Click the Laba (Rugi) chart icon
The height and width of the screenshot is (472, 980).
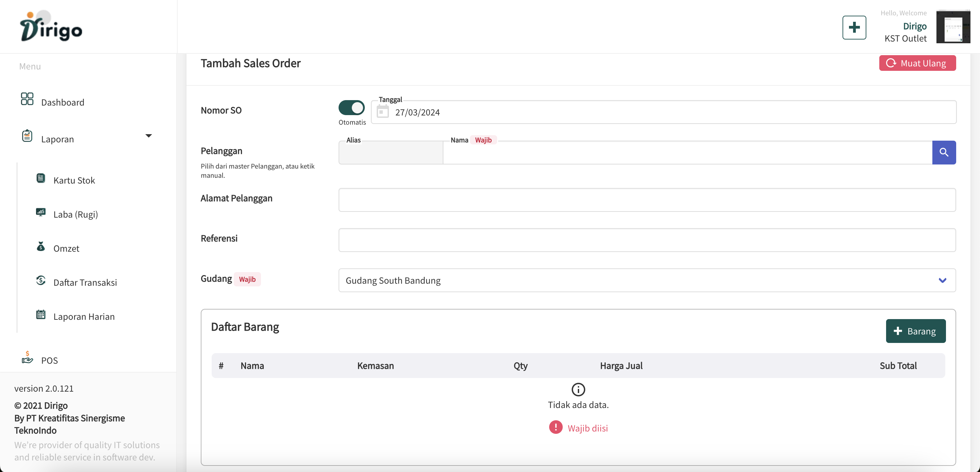pos(41,212)
